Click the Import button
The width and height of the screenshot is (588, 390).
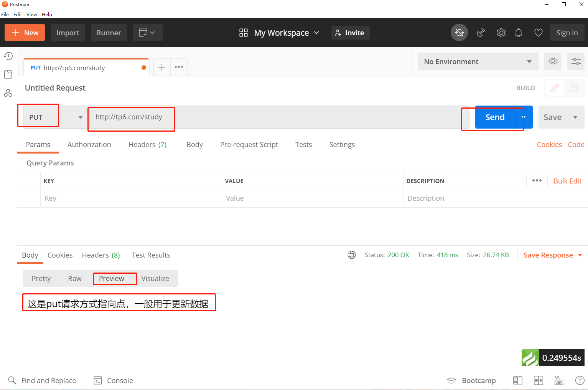68,33
